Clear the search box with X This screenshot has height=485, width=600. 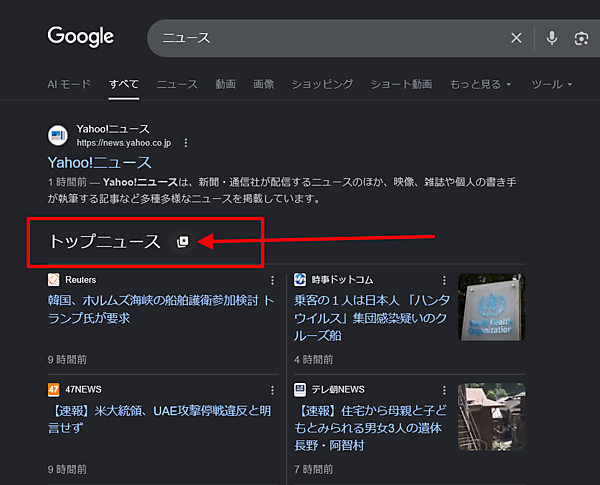[516, 38]
